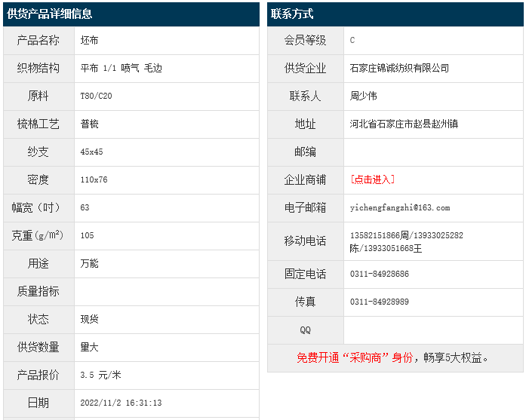
Task: Click the 供货产品详细信息 header
Action: [50, 14]
